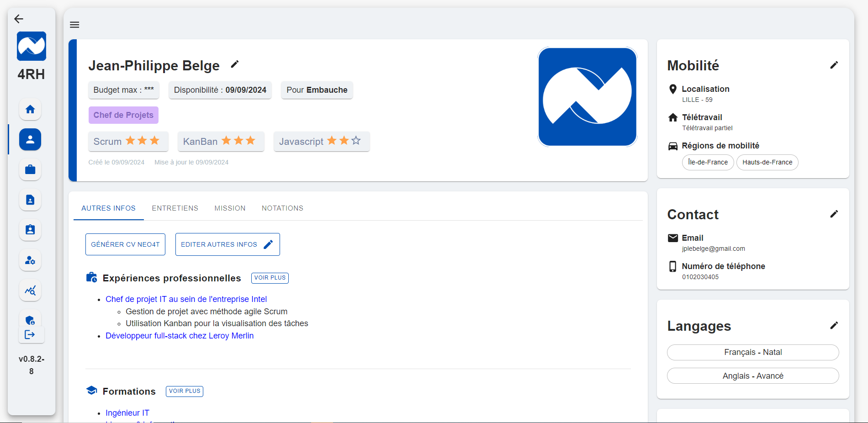Click the KanBan skill chip

tap(221, 141)
